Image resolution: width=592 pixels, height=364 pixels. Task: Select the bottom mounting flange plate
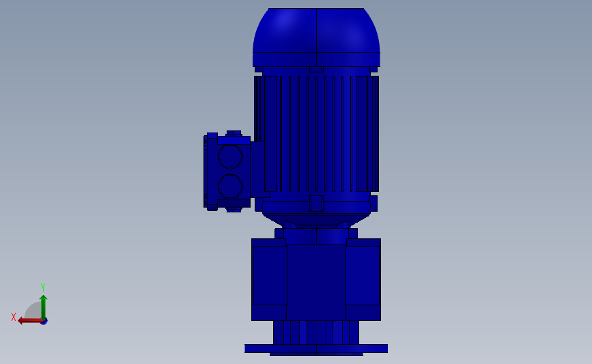point(316,348)
